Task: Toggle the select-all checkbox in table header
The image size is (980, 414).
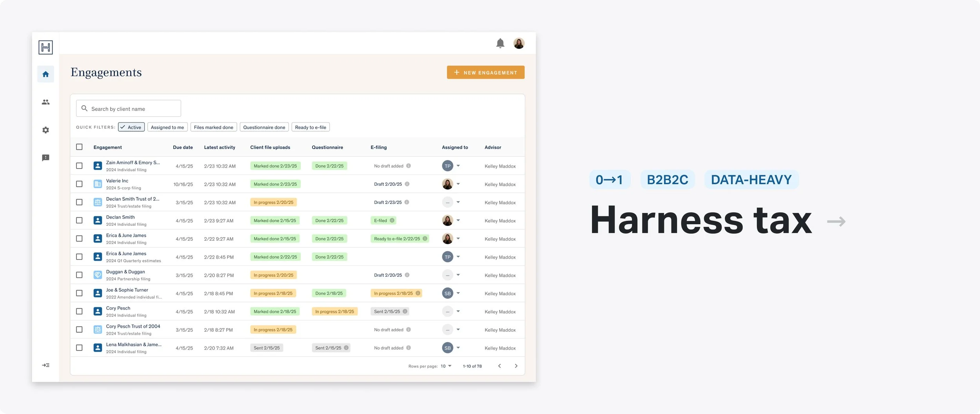Action: [79, 147]
